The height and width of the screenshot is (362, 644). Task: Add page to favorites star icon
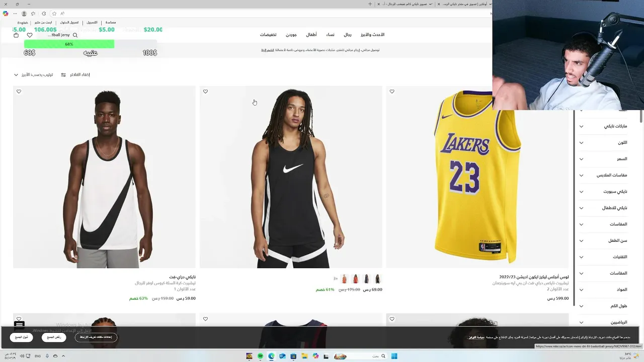point(54,14)
